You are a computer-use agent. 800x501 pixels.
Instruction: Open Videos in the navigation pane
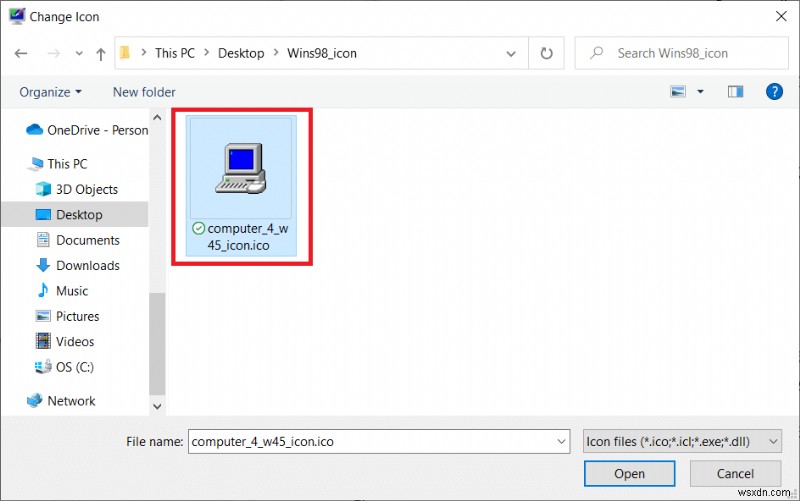click(x=75, y=342)
